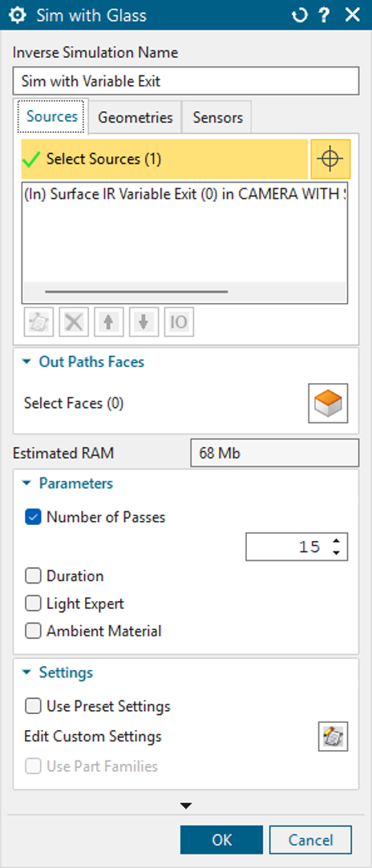The height and width of the screenshot is (868, 372).
Task: Move source up with the arrow icon
Action: click(109, 322)
